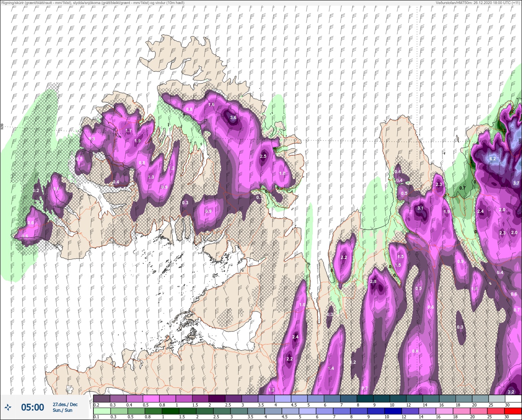Click the 2.8 snowfall value on the map
This screenshot has width=522, height=420.
coord(373,282)
